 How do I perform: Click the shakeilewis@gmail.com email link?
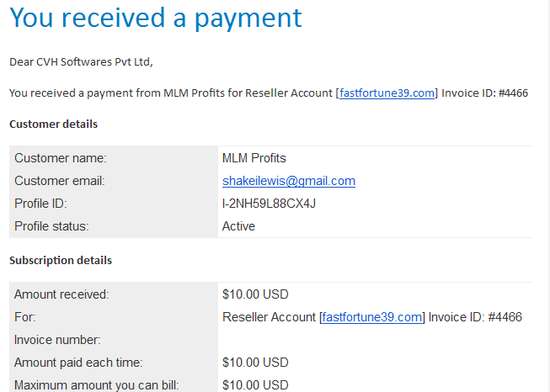[x=289, y=181]
